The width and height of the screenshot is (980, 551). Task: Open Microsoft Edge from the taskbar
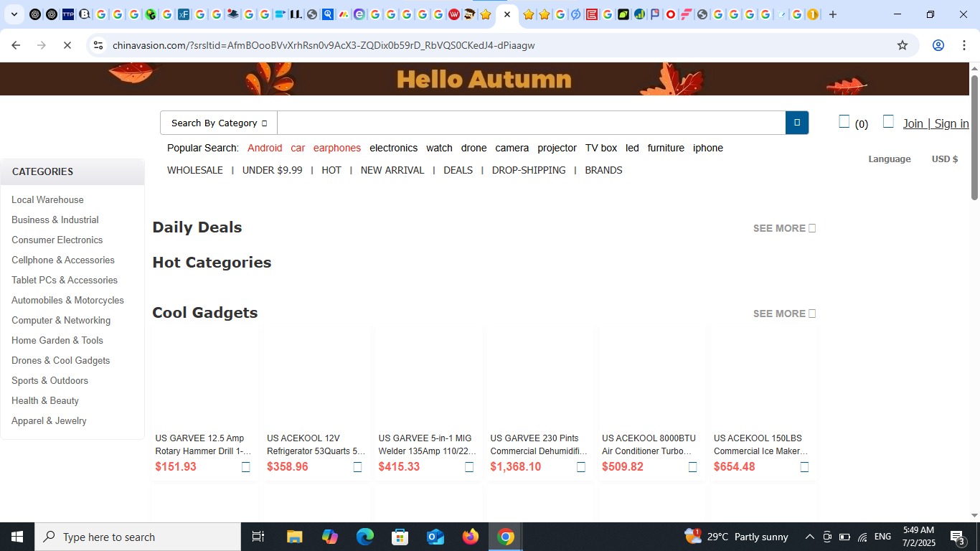tap(365, 537)
